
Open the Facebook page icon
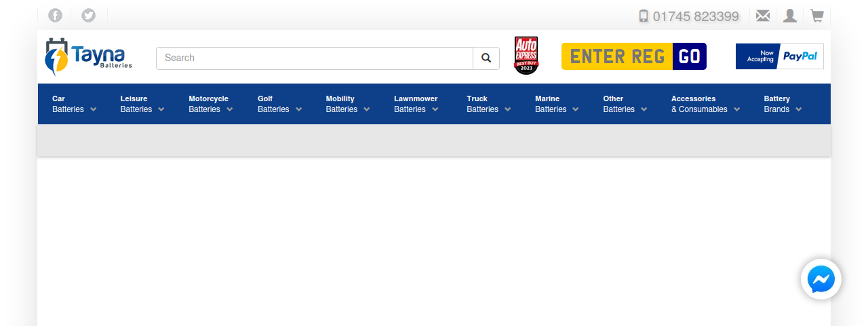[55, 15]
